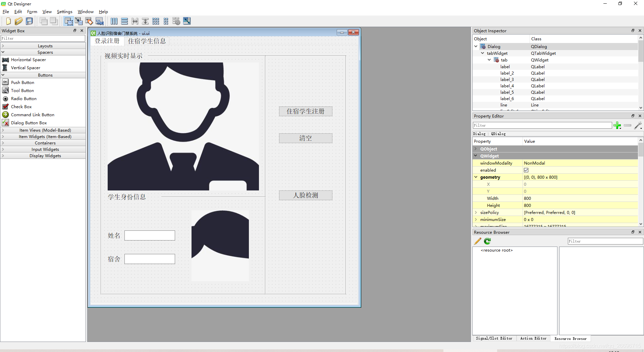
Task: Select Push Button in Widget Box
Action: point(22,82)
